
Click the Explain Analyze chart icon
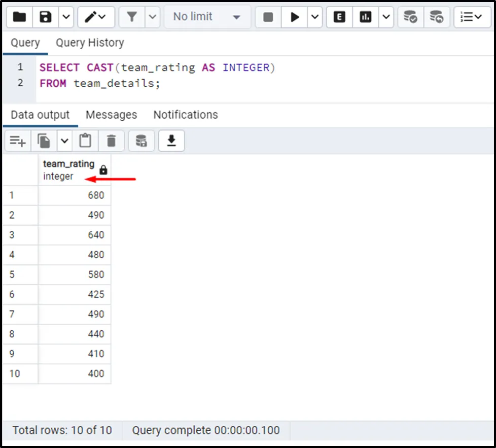click(365, 17)
